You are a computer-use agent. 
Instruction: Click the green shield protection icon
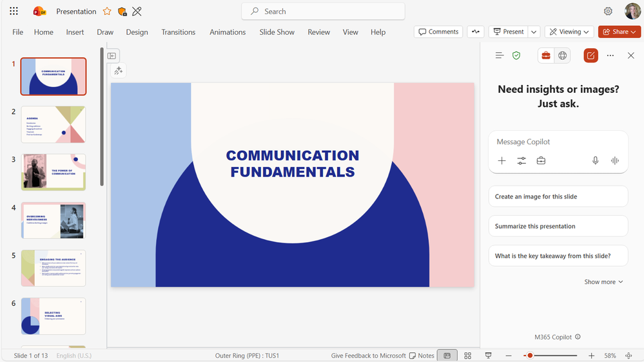[x=516, y=56]
